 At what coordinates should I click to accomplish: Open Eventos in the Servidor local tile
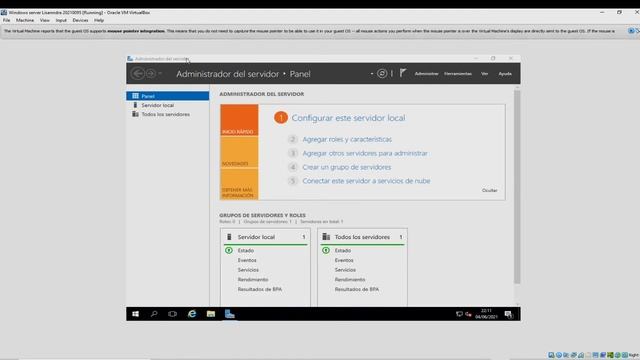pyautogui.click(x=247, y=260)
